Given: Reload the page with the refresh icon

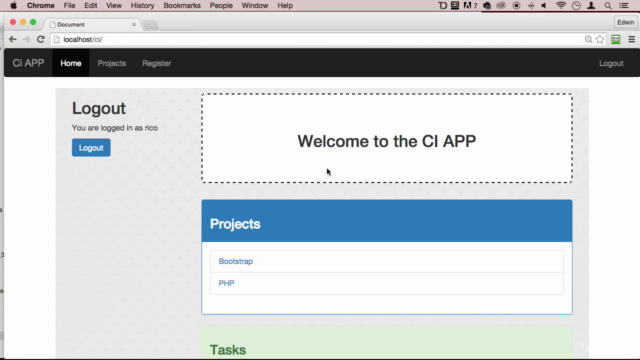Looking at the screenshot, I should tap(40, 39).
